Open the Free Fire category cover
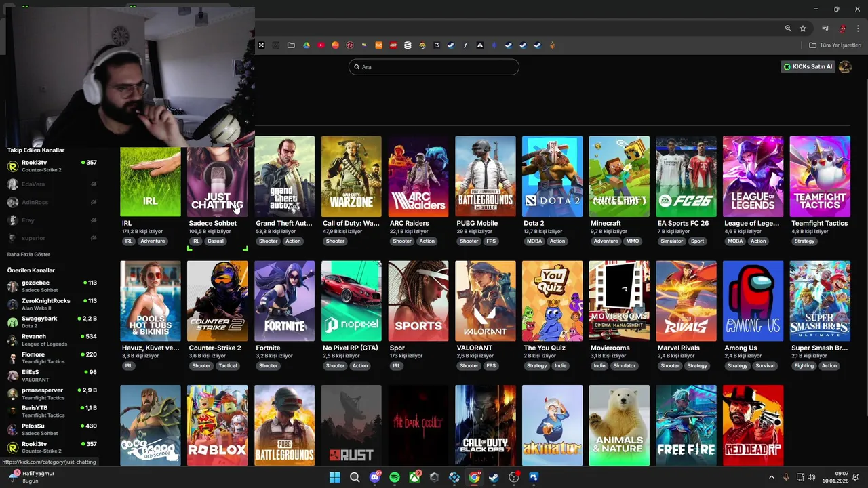Screen dimensions: 868x488 [x=686, y=425]
